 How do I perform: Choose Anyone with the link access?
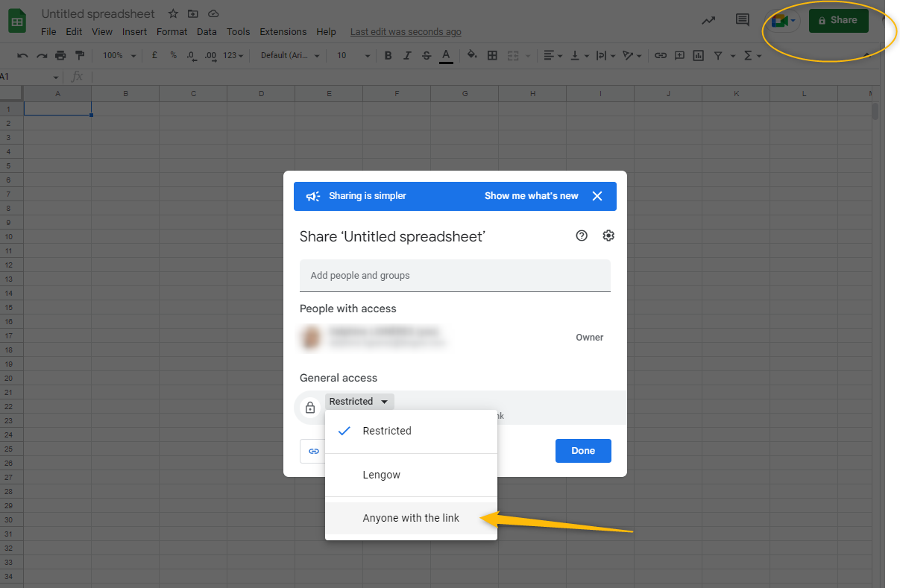click(x=411, y=517)
